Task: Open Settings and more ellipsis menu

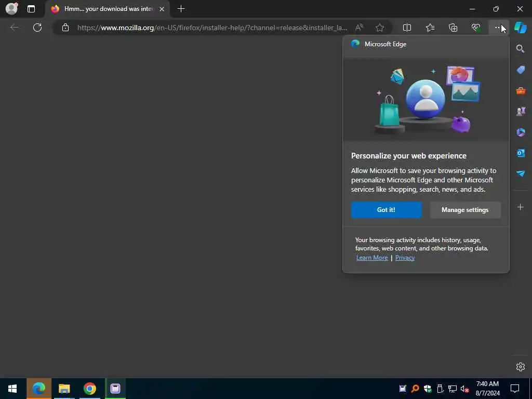Action: pyautogui.click(x=498, y=28)
